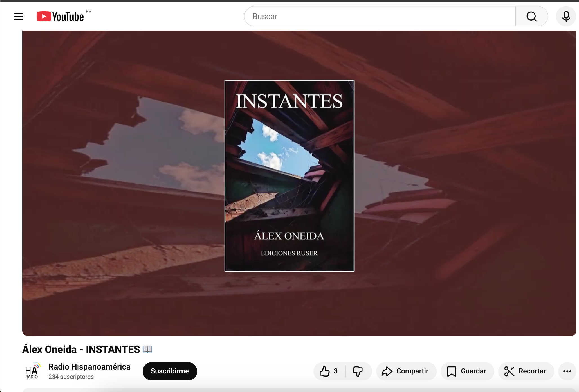The width and height of the screenshot is (579, 392).
Task: Click the '234 suscriptores' text
Action: point(71,377)
